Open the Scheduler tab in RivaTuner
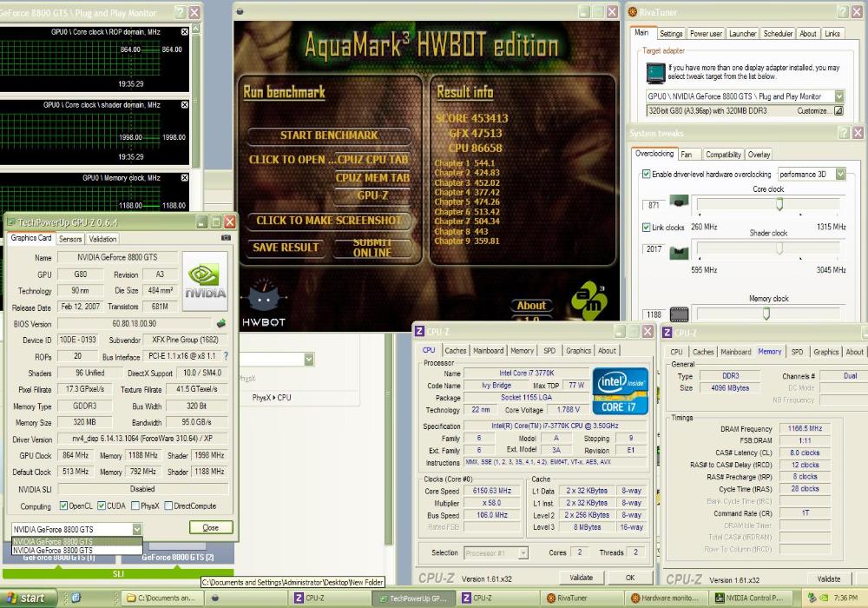Viewport: 868px width, 608px height. [778, 34]
